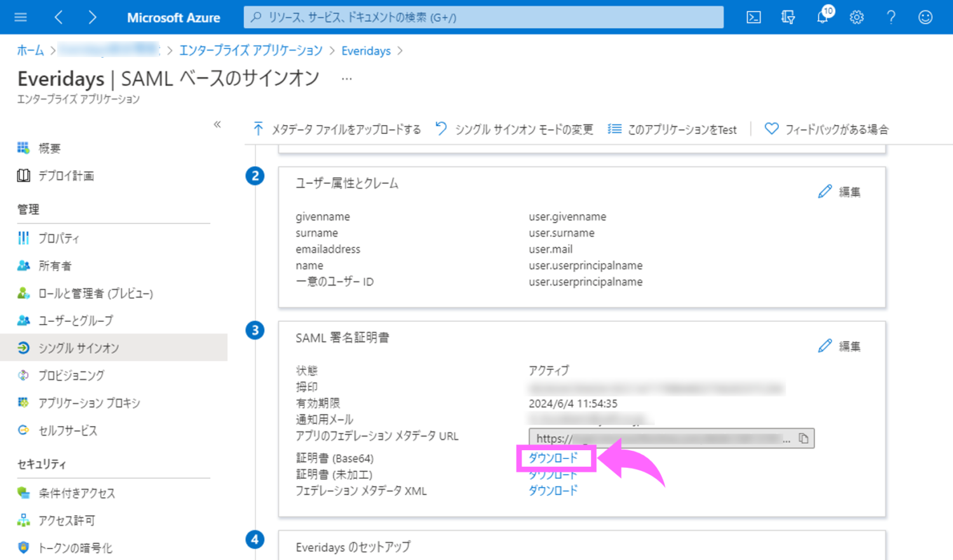Go to エンタープライズ アプリケーション breadcrumb
This screenshot has height=560, width=953.
tap(250, 51)
